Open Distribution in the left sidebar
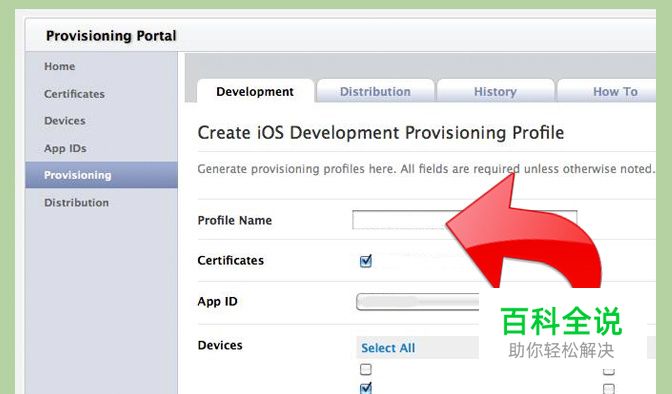This screenshot has height=394, width=672. click(x=76, y=202)
